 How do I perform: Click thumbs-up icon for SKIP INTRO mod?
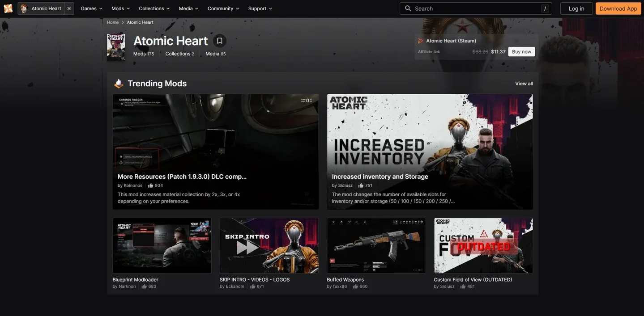tap(252, 287)
